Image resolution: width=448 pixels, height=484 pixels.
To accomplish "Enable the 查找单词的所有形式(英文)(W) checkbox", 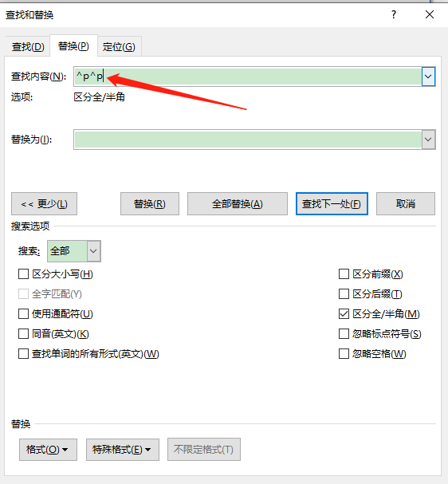I will coord(23,354).
